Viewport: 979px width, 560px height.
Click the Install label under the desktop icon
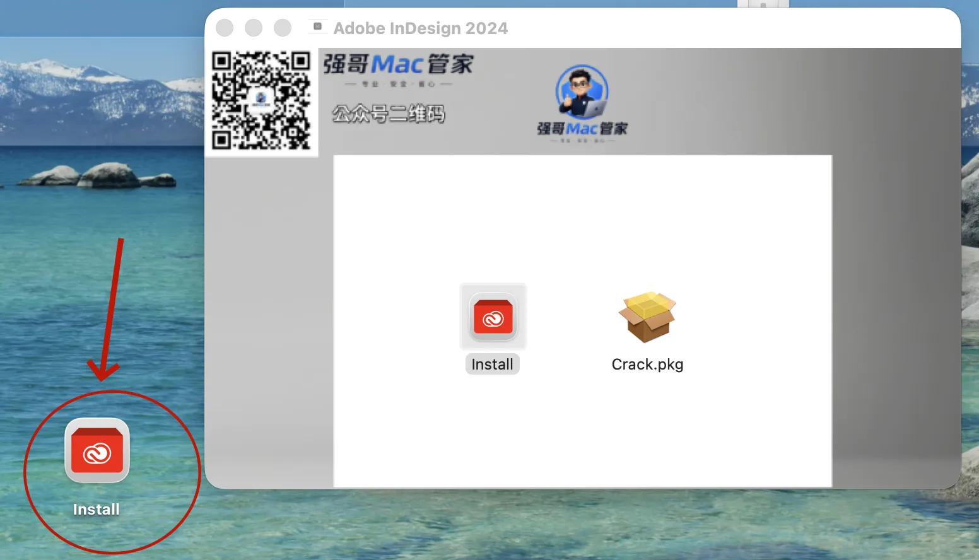[96, 510]
